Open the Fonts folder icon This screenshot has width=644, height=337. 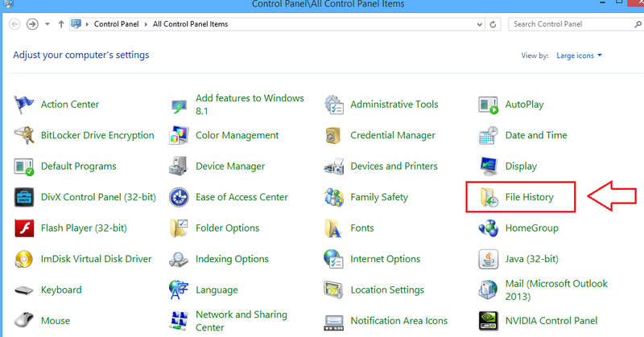[x=333, y=228]
